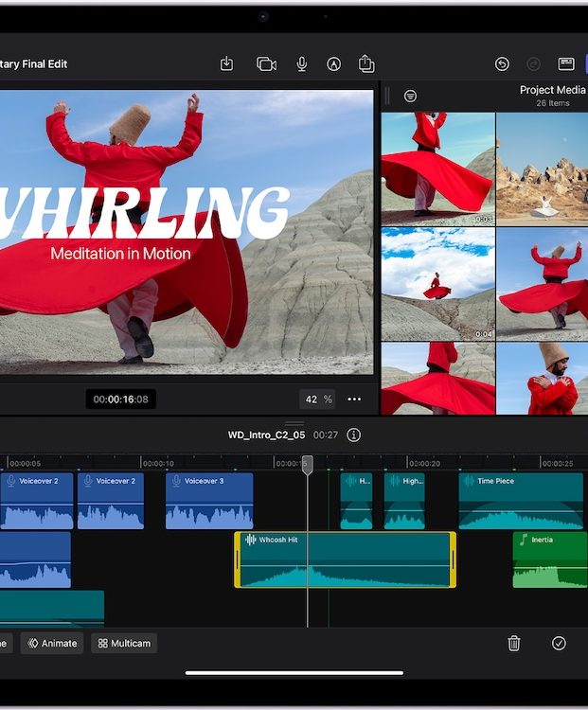Toggle the checkmark select button
Image resolution: width=588 pixels, height=710 pixels.
click(x=559, y=644)
